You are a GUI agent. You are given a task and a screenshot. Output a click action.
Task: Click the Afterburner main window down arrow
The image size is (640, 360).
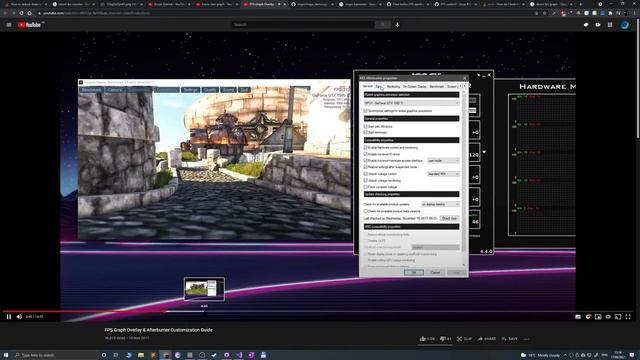point(484,152)
